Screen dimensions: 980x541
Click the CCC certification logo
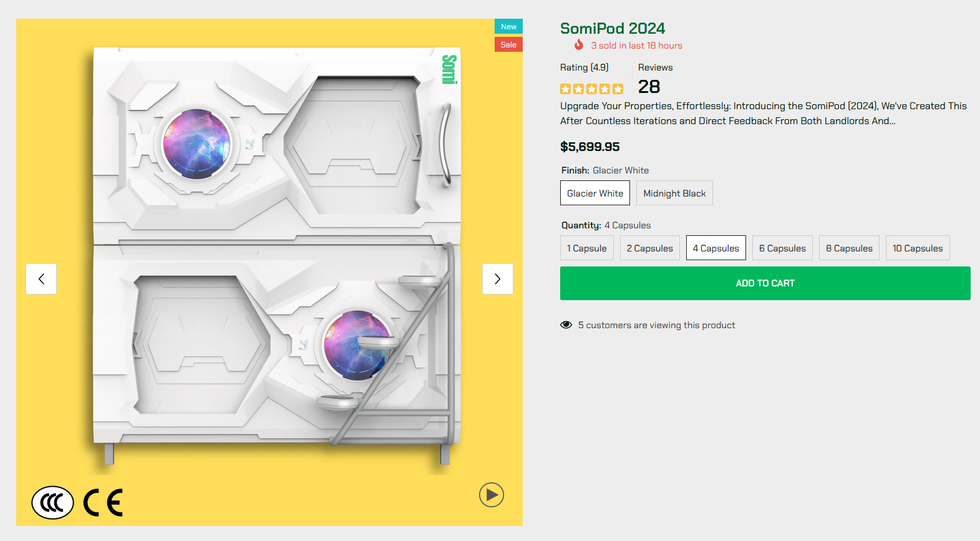pos(52,502)
